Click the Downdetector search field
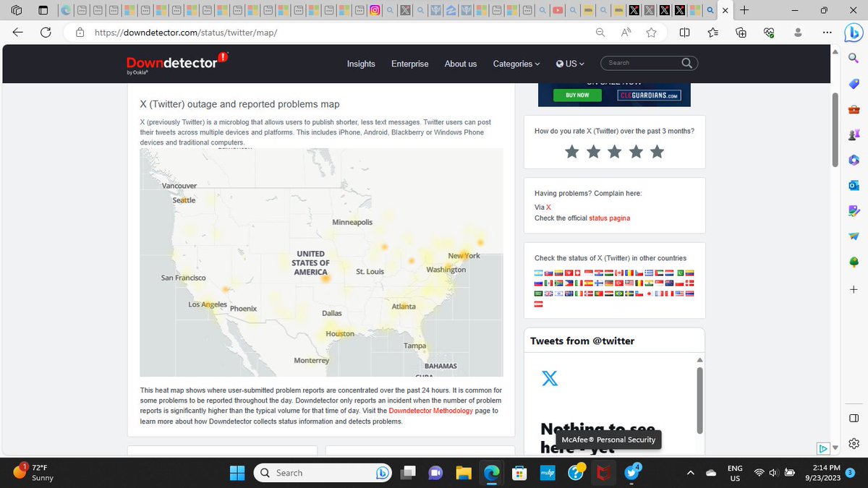The image size is (868, 488). pos(642,63)
